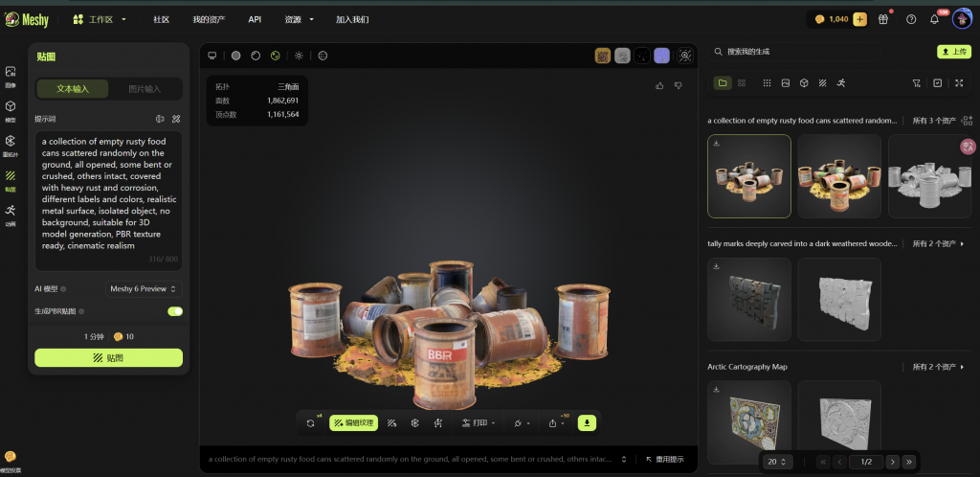Switch to the 图片输入 tab
The height and width of the screenshot is (477, 980).
tap(145, 89)
